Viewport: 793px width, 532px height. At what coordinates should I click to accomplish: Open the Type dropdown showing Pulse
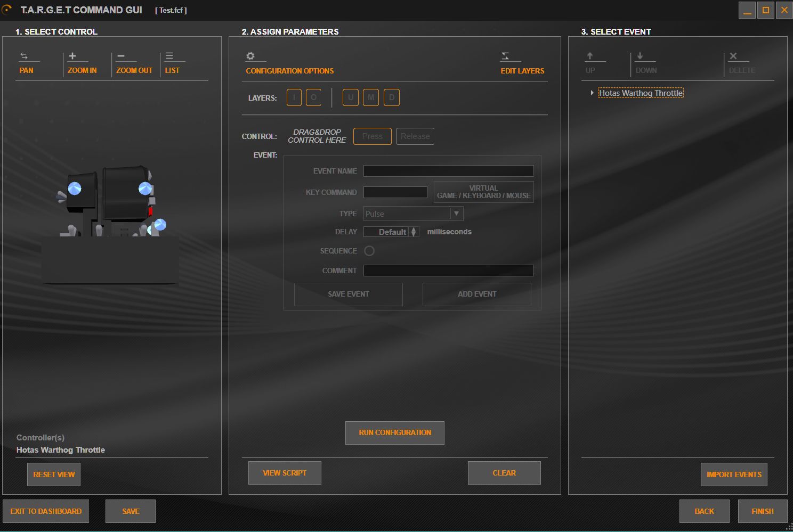pos(413,214)
